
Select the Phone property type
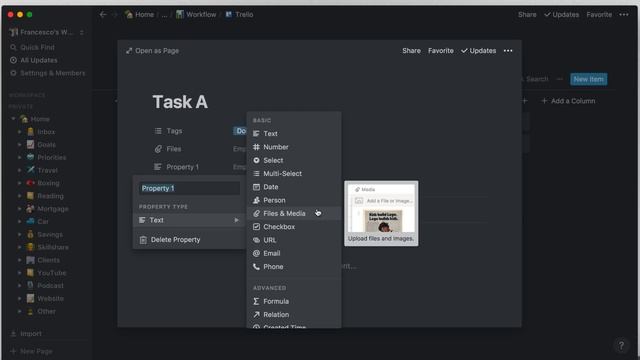coord(294,267)
